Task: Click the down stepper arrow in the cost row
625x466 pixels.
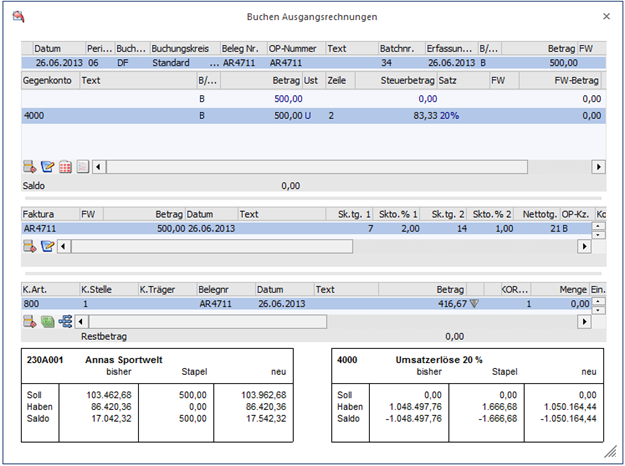Action: pos(599,308)
